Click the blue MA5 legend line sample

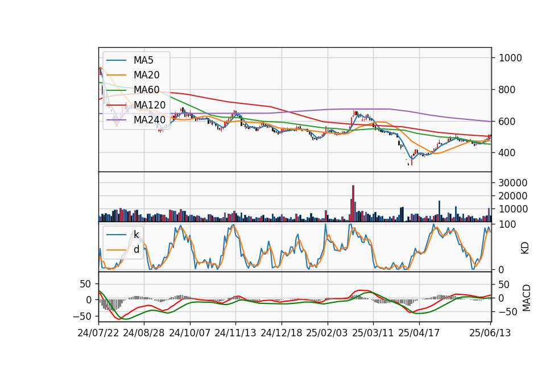(x=116, y=61)
